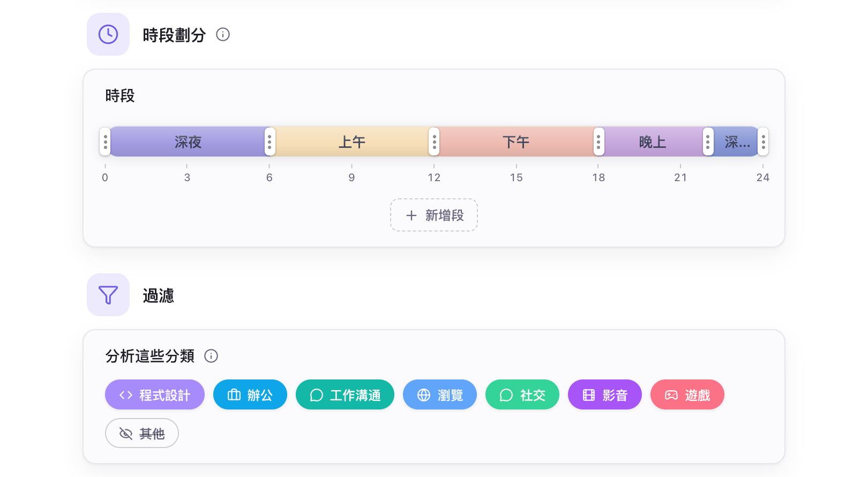
Task: Toggle the 工作溝通 category chip
Action: point(345,395)
